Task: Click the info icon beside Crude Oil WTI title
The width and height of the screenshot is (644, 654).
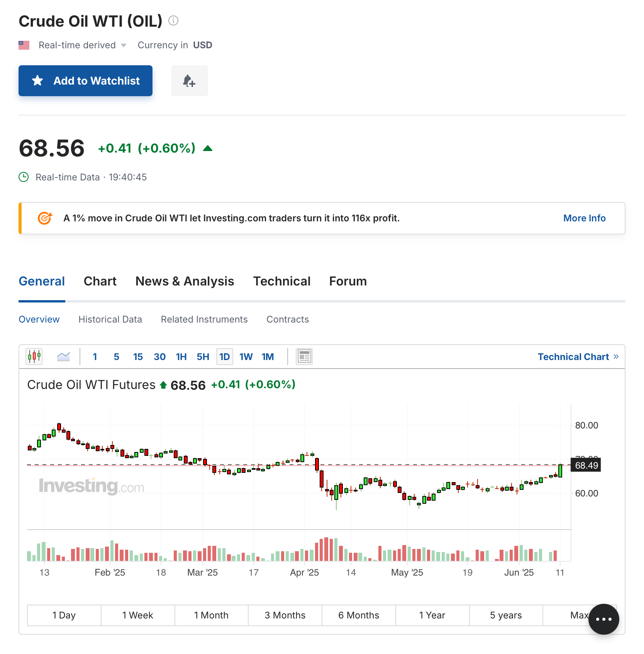Action: [173, 20]
